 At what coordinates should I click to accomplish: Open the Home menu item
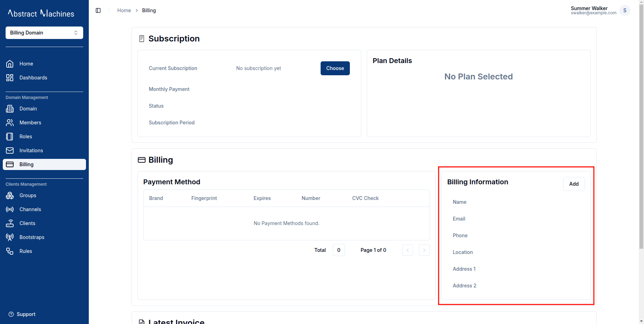pos(44,64)
